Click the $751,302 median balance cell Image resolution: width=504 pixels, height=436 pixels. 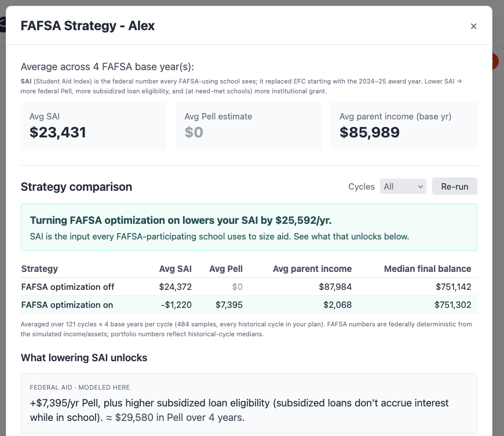[452, 305]
